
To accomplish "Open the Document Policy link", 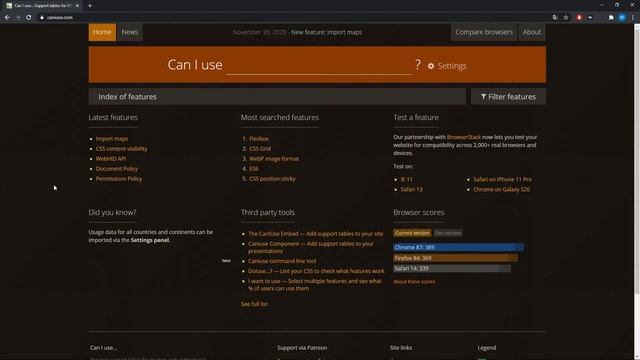I will (x=117, y=169).
